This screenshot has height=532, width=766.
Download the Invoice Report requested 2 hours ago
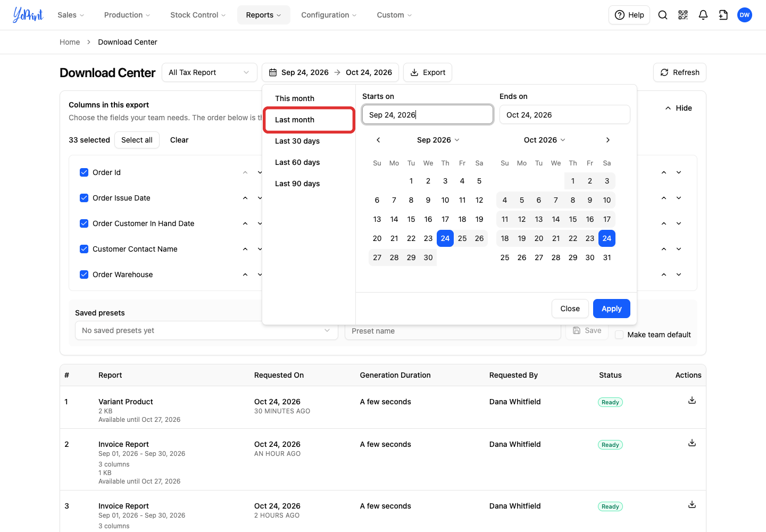692,504
